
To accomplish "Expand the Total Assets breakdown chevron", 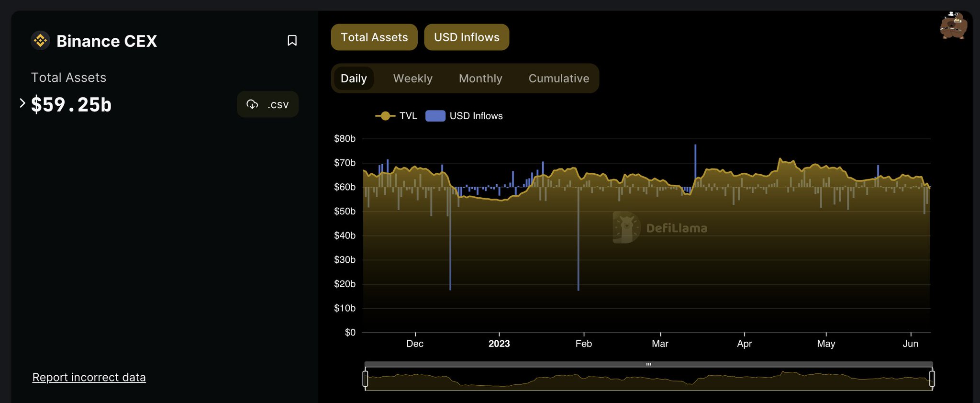I will coord(22,103).
